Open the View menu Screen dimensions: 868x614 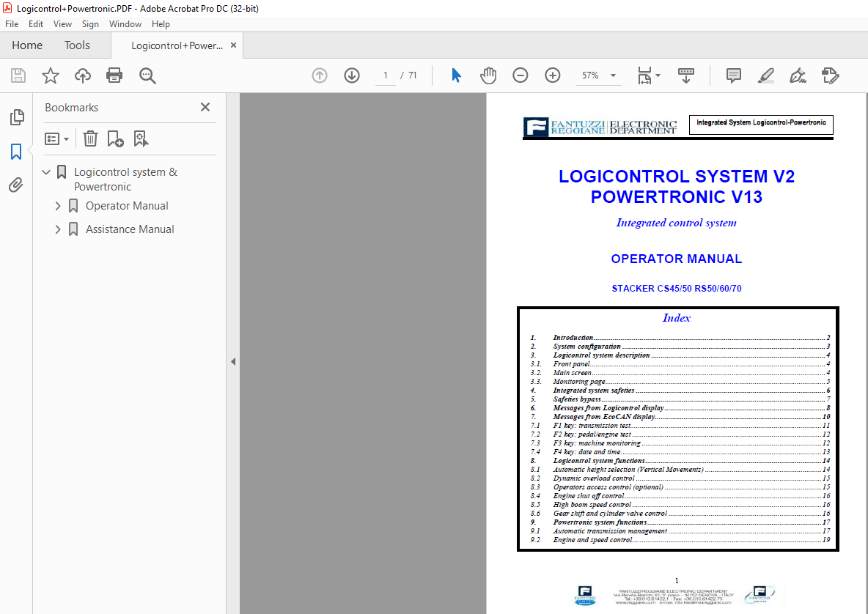tap(62, 23)
